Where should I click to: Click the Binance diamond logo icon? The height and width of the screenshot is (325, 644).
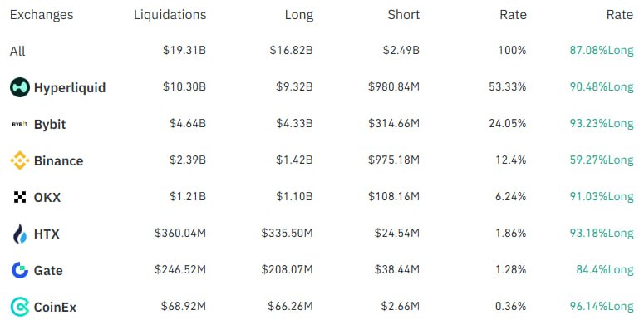(20, 160)
